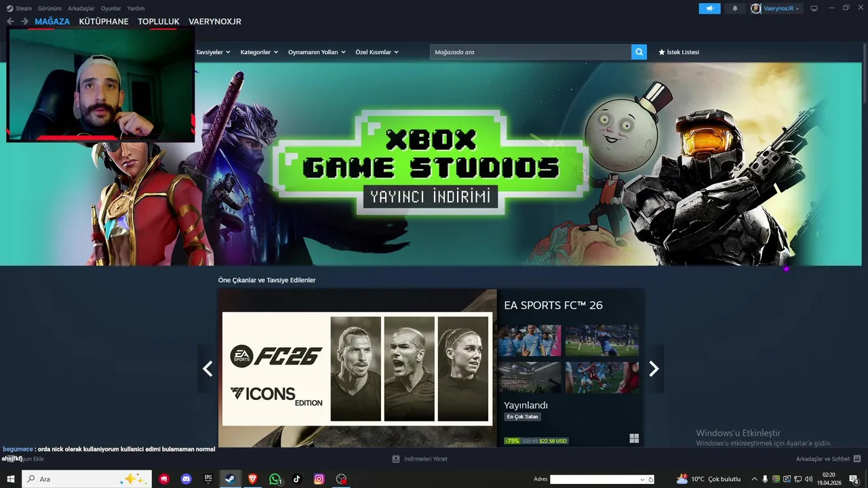Show next featured game carousel arrow
The image size is (868, 488).
pyautogui.click(x=654, y=369)
